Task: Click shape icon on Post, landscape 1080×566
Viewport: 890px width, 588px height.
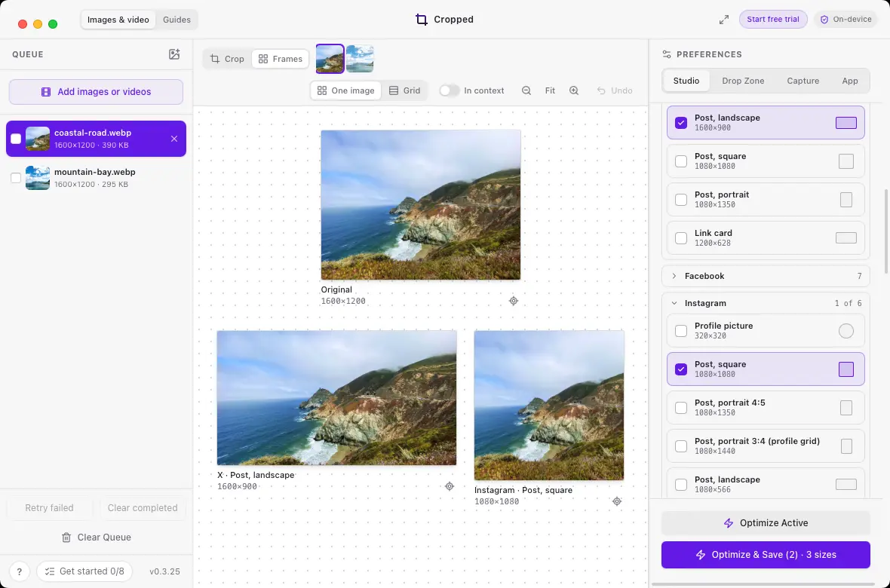Action: (x=845, y=485)
